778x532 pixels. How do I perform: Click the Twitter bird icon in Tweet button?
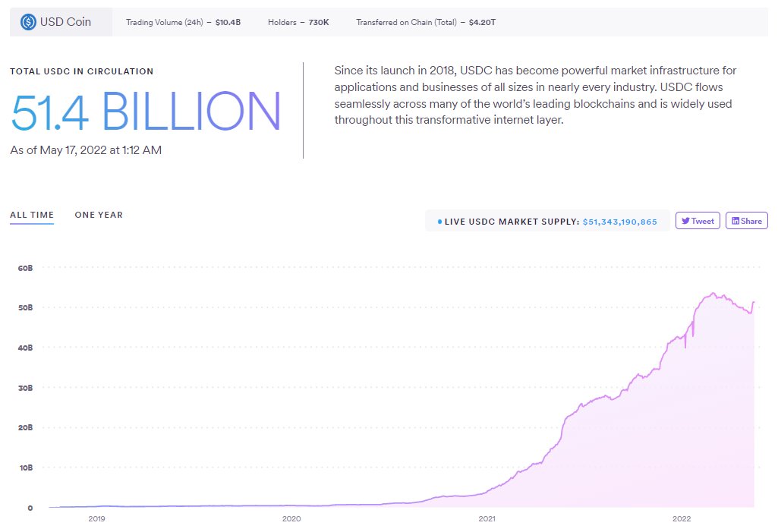(685, 221)
